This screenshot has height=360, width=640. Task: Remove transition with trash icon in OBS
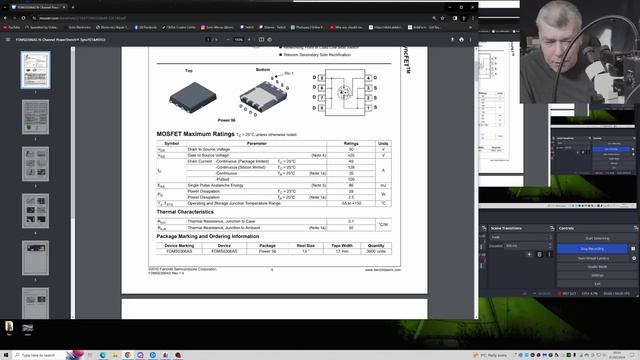coord(539,254)
